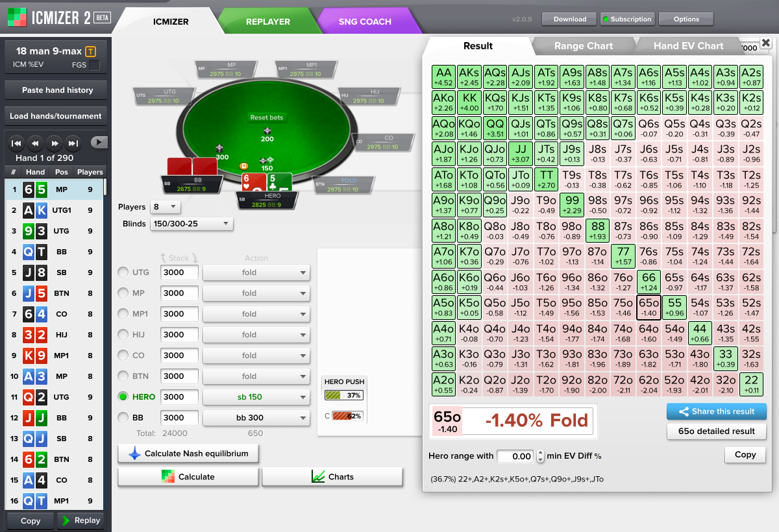
Task: Switch to the SNG COACH tab
Action: point(365,21)
